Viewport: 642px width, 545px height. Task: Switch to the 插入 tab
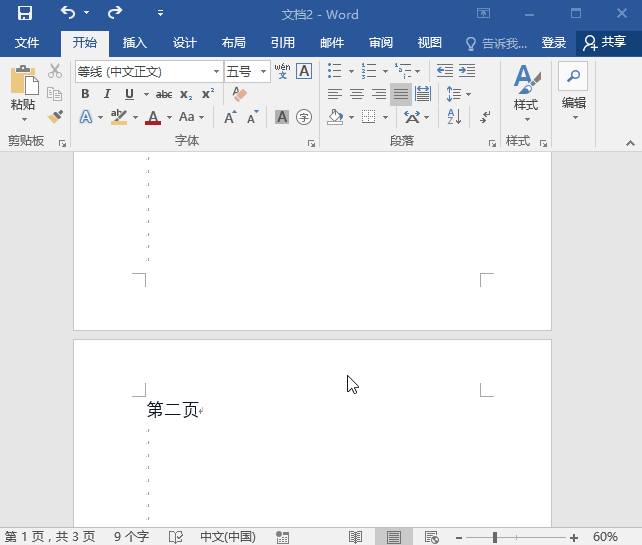click(134, 43)
